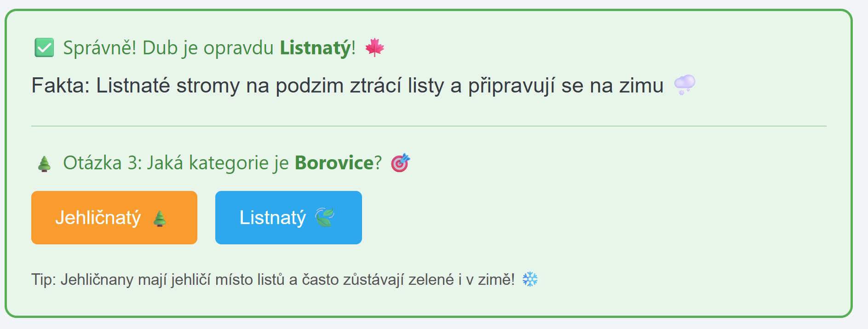Click the red maple leaf emoji
868x329 pixels.
(x=374, y=47)
